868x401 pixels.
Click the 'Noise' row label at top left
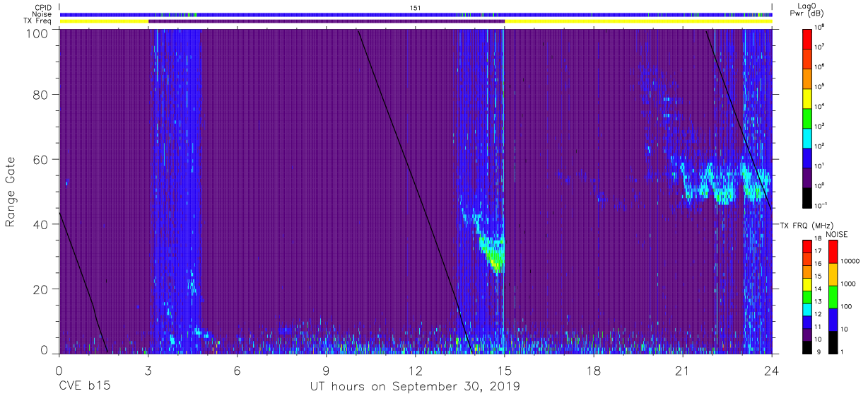point(42,14)
